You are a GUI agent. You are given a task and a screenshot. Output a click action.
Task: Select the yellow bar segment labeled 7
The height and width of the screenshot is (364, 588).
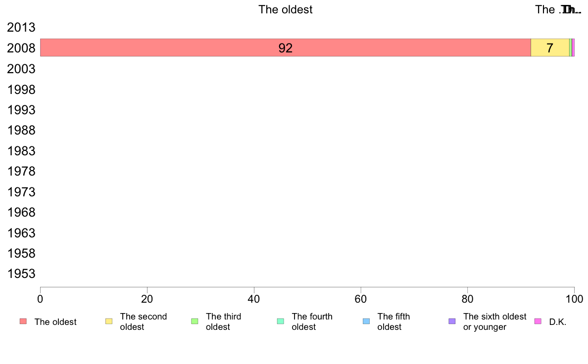(550, 47)
